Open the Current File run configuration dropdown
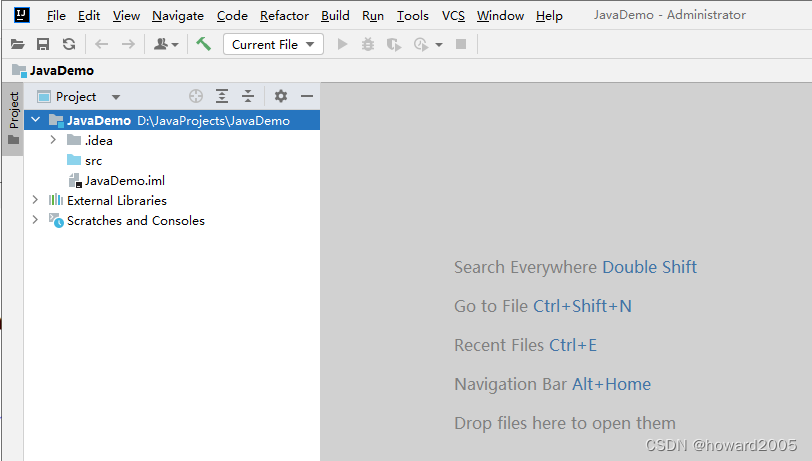Screen dimensions: 812x461 pyautogui.click(x=273, y=45)
